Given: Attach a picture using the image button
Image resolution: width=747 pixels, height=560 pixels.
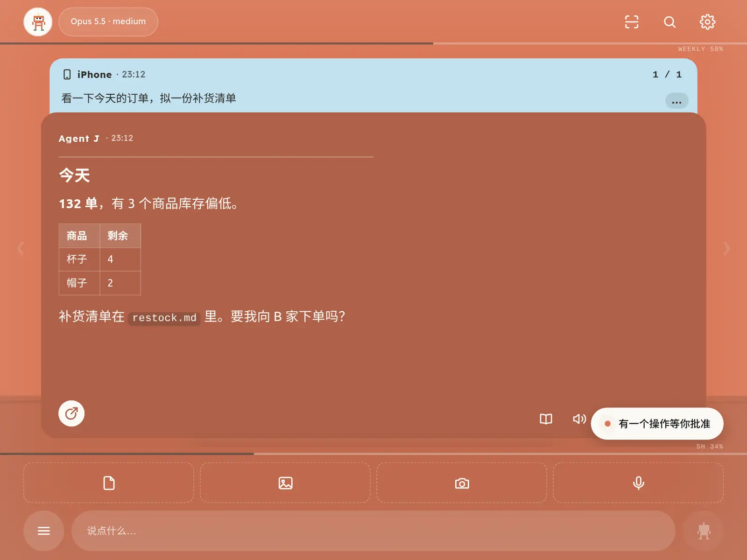Looking at the screenshot, I should point(285,483).
